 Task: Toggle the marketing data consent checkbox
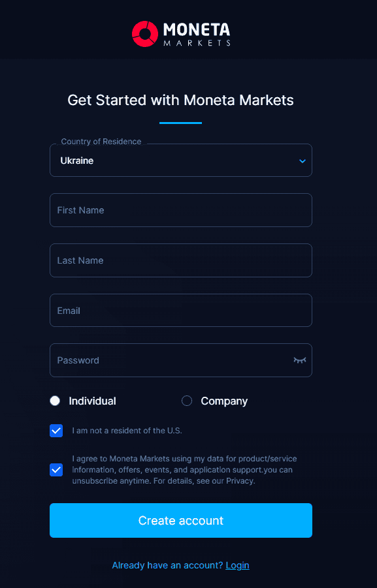pos(56,469)
